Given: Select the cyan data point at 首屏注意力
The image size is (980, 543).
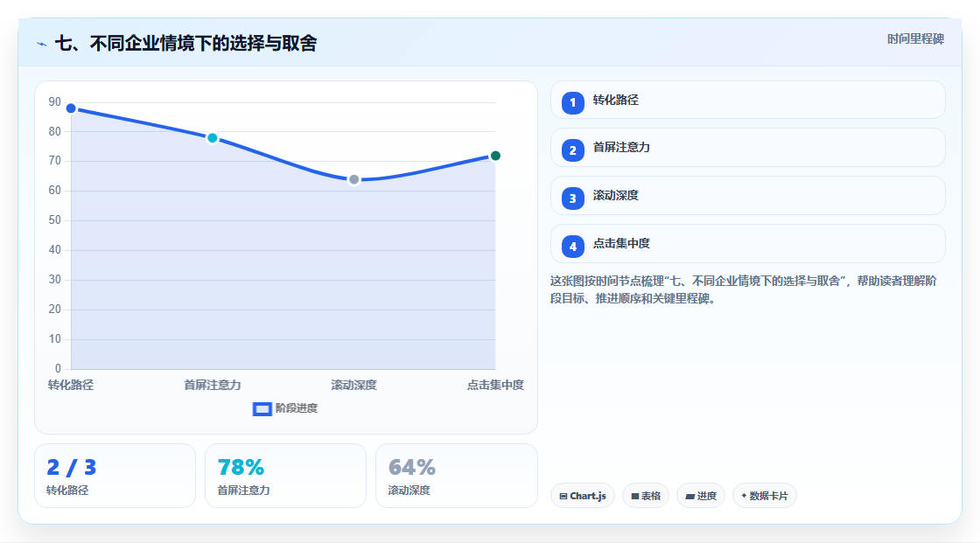Looking at the screenshot, I should 213,138.
